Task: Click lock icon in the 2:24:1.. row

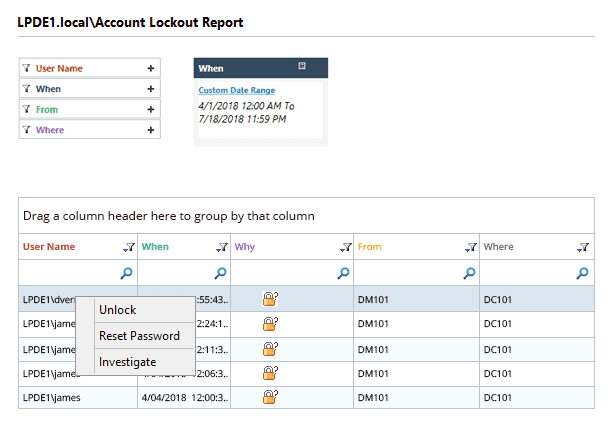Action: (x=270, y=323)
